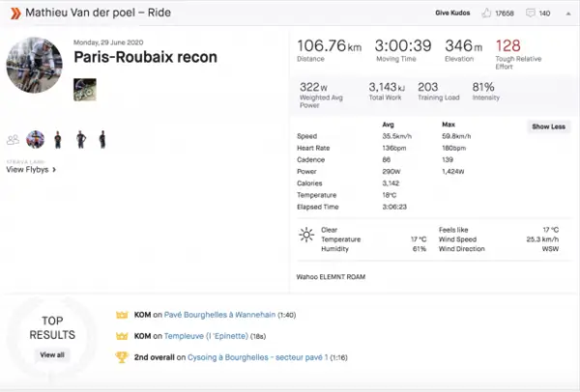Click the 128 Relative Effort value

(508, 46)
